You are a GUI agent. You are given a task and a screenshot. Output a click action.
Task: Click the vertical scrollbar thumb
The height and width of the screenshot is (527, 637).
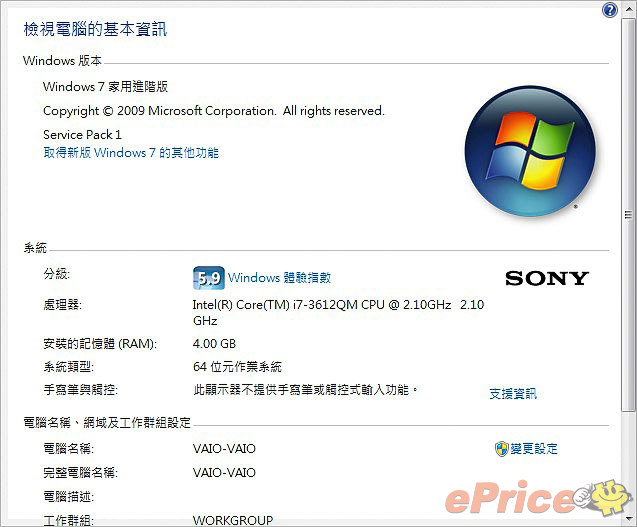click(x=628, y=215)
